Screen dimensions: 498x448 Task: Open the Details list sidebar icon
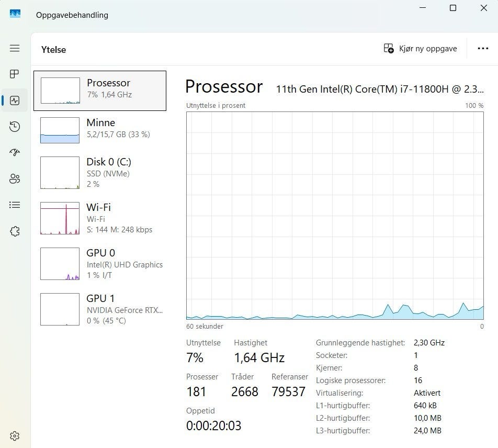tap(15, 205)
